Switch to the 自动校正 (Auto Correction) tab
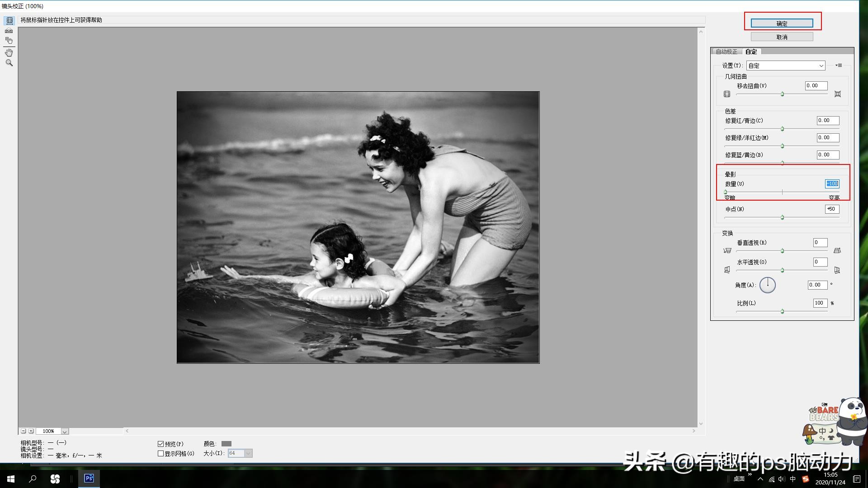The width and height of the screenshot is (868, 488). (726, 52)
